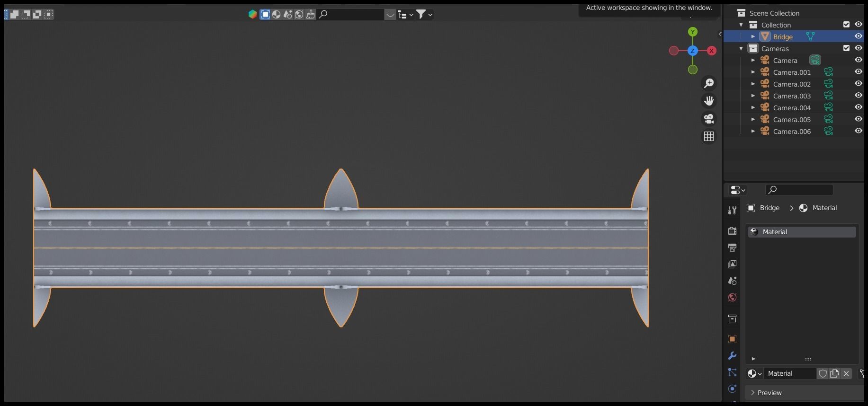The height and width of the screenshot is (406, 868).
Task: Open the World properties red globe tab
Action: [732, 297]
